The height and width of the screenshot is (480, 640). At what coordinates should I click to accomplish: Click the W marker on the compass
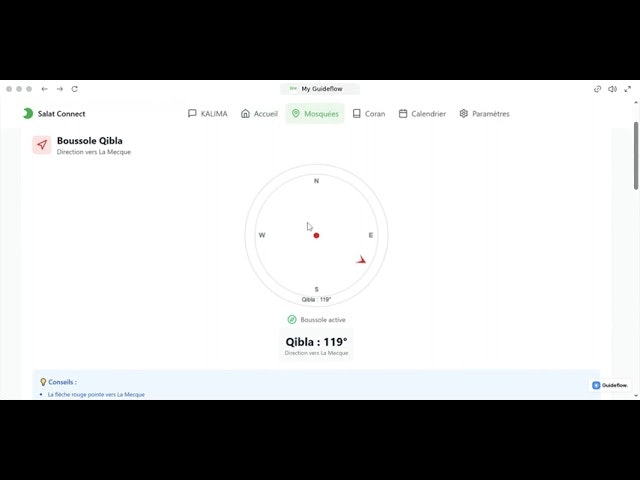tap(262, 235)
